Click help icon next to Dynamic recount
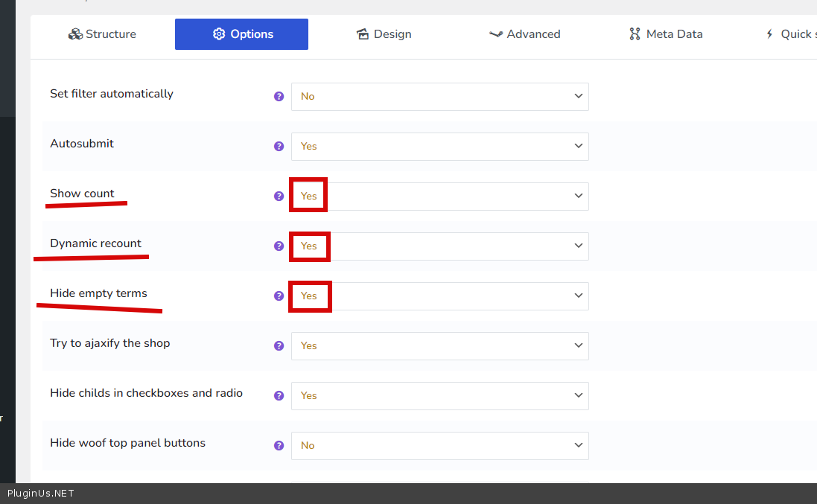 [x=279, y=246]
